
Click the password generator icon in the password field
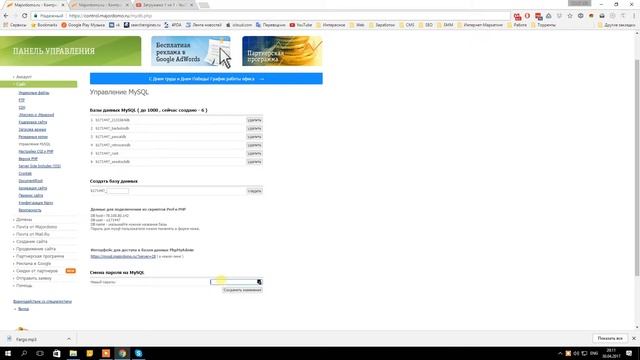(259, 282)
